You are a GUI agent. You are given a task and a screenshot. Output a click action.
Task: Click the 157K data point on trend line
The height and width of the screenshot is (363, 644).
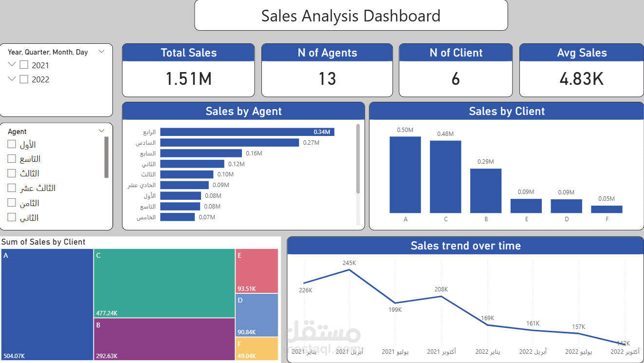[x=579, y=333]
